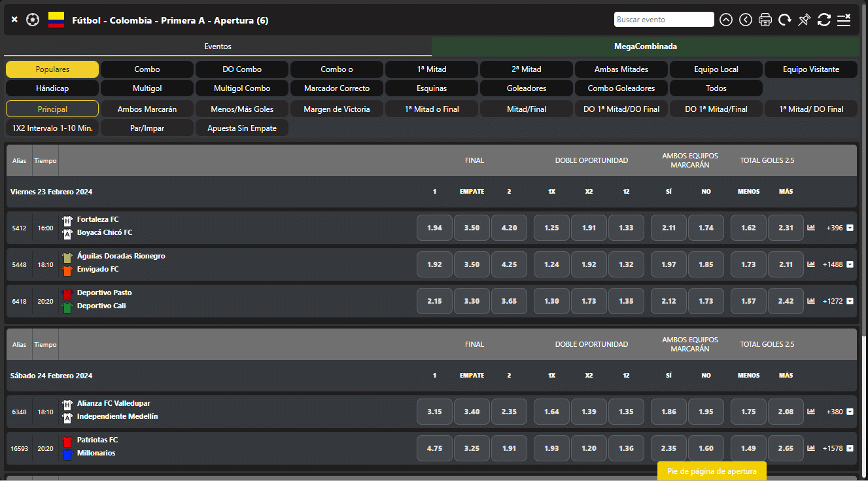Expand +1578 markets dropdown for Patriotas FC

tap(850, 448)
